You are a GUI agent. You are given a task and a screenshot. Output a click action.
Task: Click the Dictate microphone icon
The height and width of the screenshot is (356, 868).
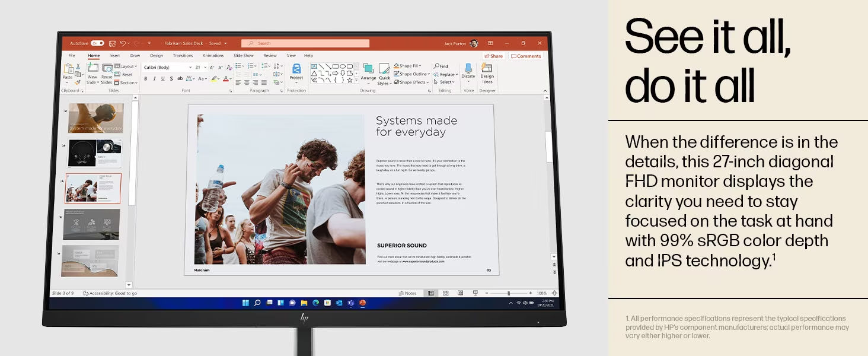(468, 68)
